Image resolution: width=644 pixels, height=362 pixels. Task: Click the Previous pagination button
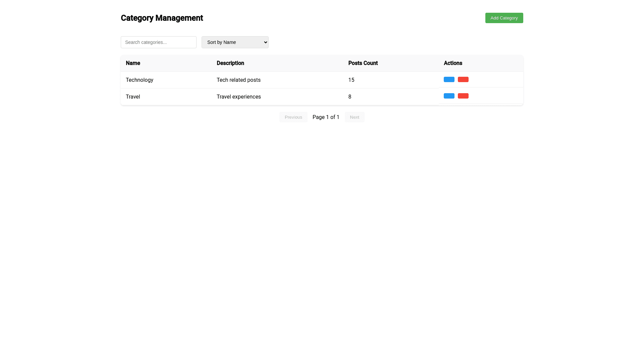pyautogui.click(x=293, y=117)
